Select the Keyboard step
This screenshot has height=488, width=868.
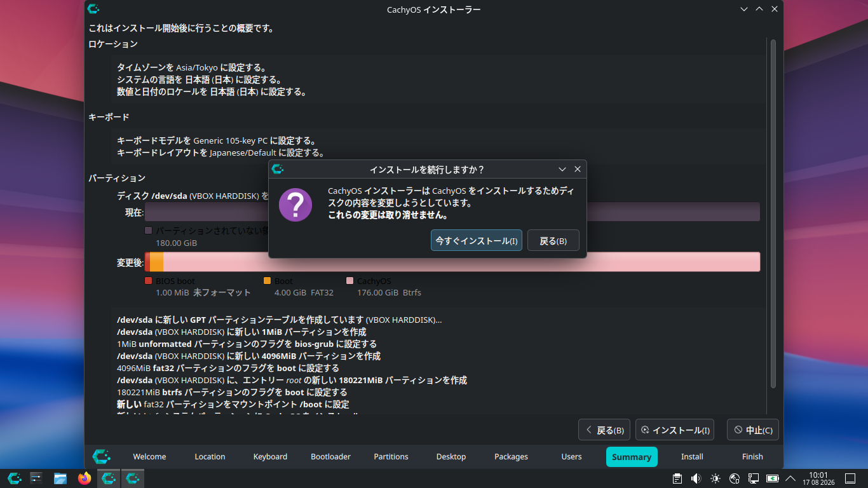coord(270,456)
